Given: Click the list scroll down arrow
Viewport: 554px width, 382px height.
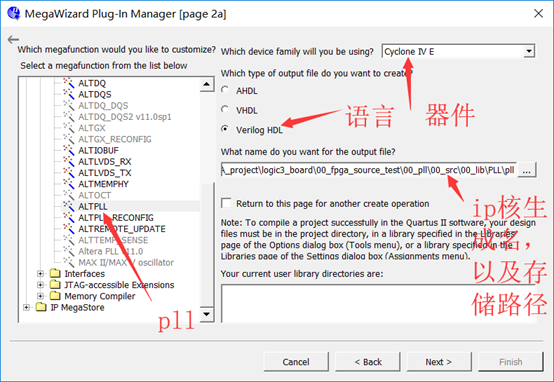Looking at the screenshot, I should click(207, 314).
